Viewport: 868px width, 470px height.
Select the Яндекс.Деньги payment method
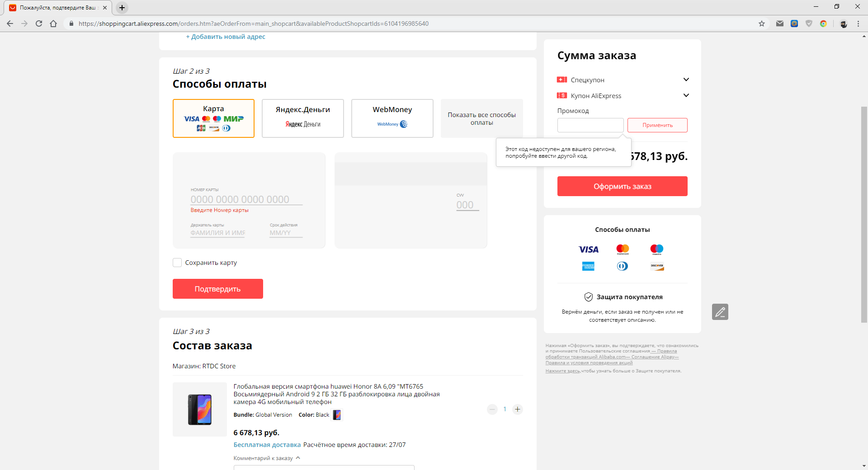(303, 118)
